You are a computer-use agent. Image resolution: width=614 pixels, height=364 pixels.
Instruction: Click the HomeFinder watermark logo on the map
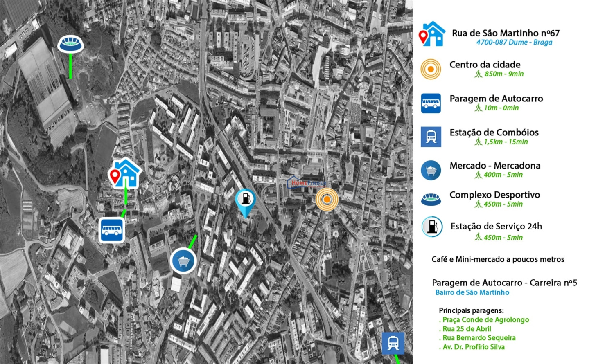click(x=306, y=183)
